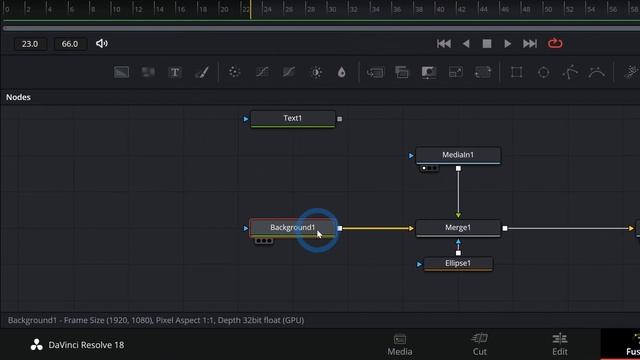
Task: Click the blue arrow beside Text1
Action: [246, 119]
